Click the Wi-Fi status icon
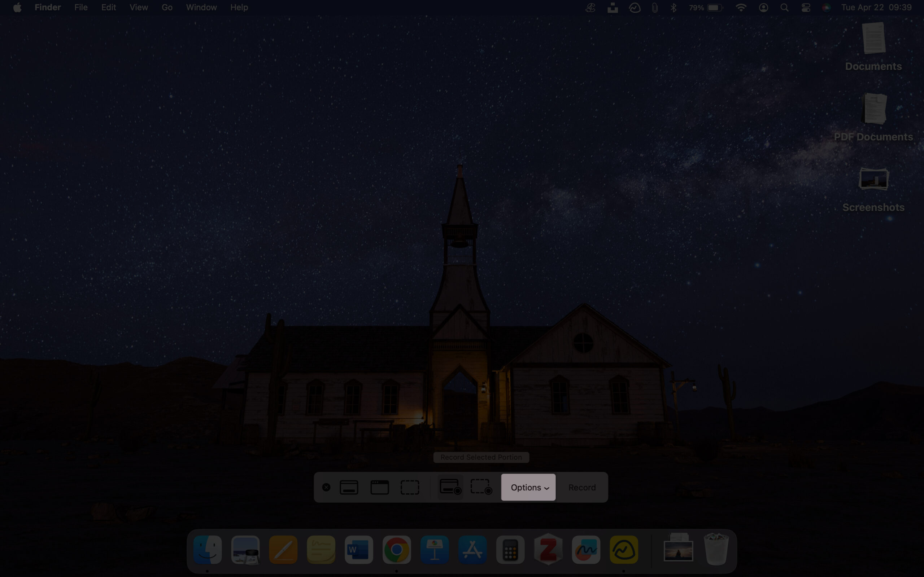 741,7
